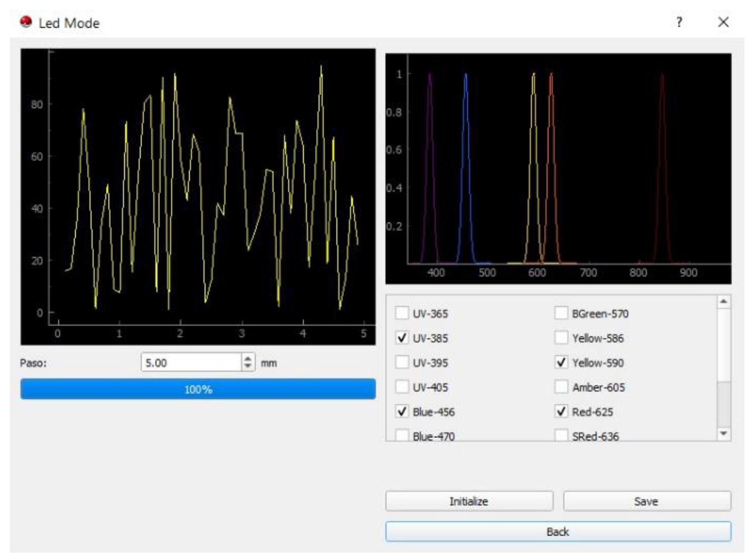754x560 pixels.
Task: Go Back using the Back button
Action: coord(558,532)
